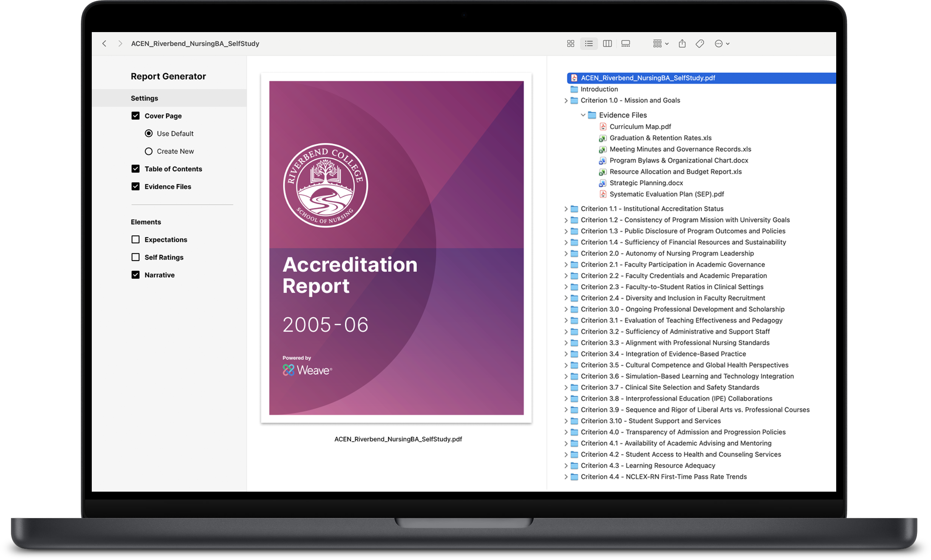Select the Create New radio button
931x560 pixels.
(x=149, y=151)
